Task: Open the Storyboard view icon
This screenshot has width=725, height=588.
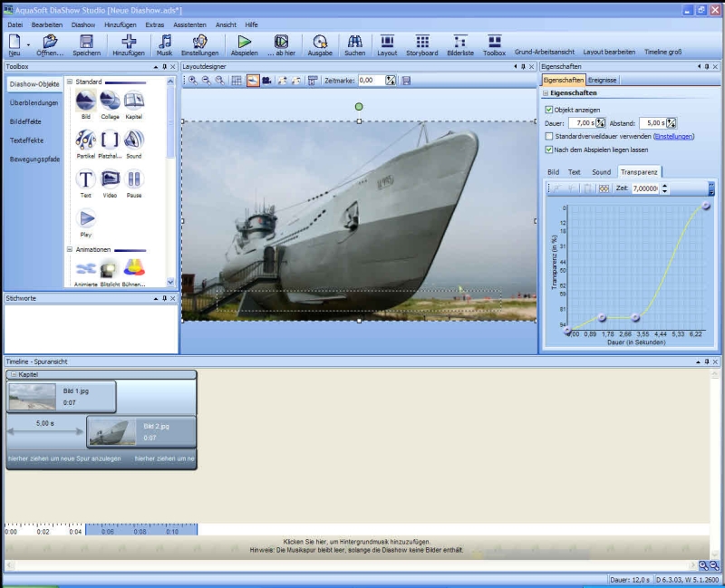Action: [x=422, y=42]
